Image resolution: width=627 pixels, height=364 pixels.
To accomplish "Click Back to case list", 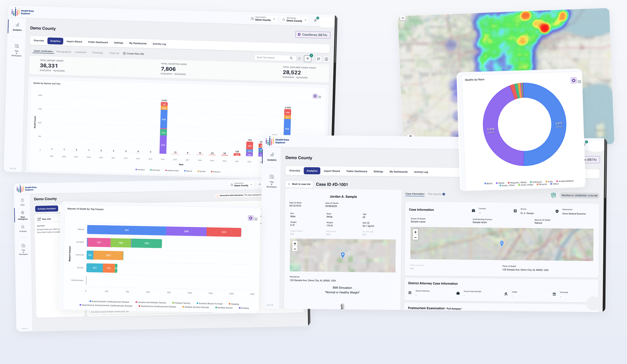I will [x=299, y=184].
